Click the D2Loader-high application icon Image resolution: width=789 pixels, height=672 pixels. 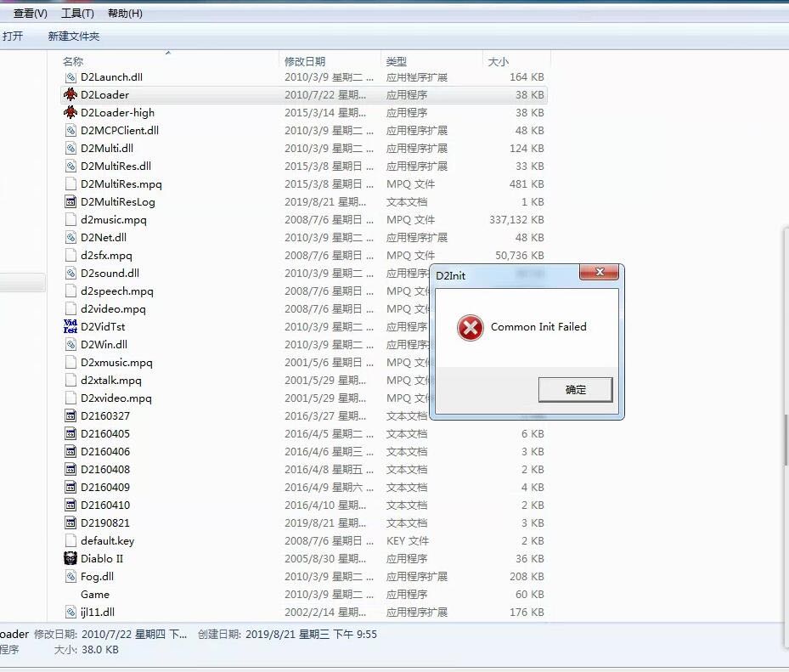point(70,113)
